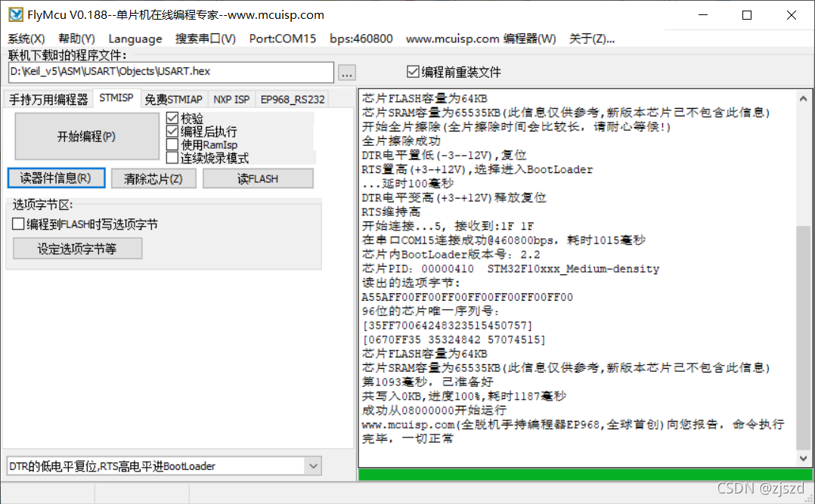Click log scrollbar up arrow
Viewport: 815px width, 504px height.
(x=803, y=98)
